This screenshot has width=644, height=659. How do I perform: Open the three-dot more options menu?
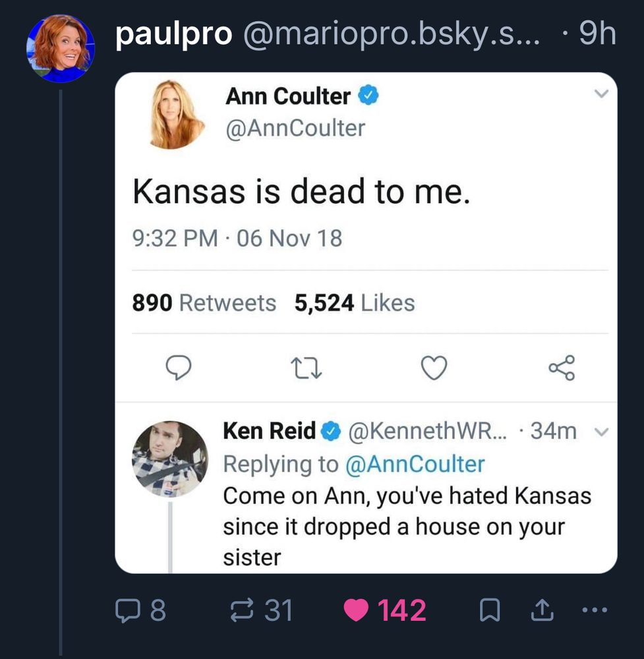click(x=595, y=611)
